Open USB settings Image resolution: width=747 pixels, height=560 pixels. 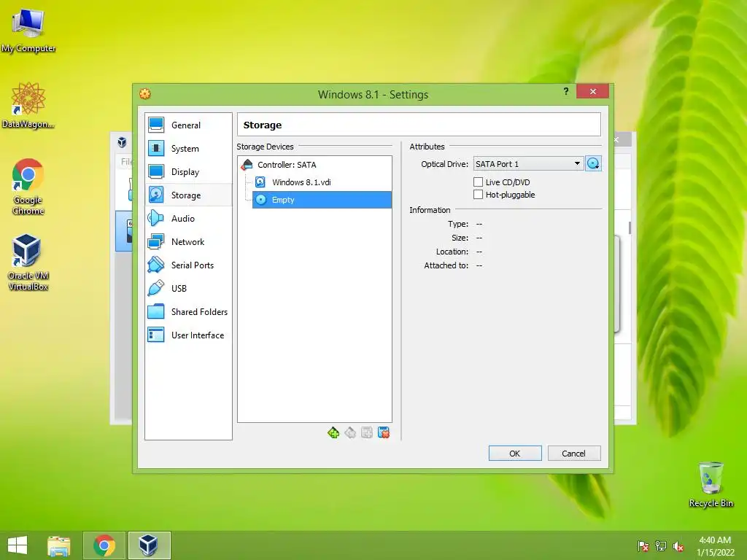[x=189, y=288]
